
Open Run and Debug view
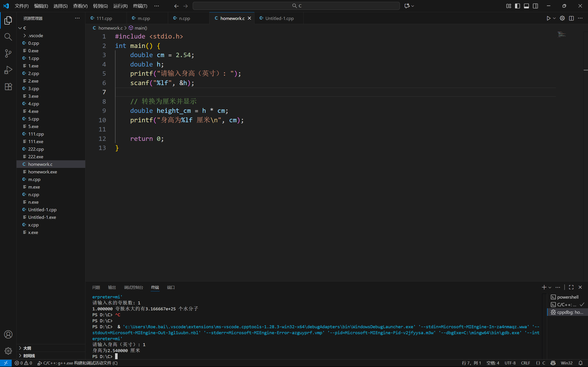[8, 70]
